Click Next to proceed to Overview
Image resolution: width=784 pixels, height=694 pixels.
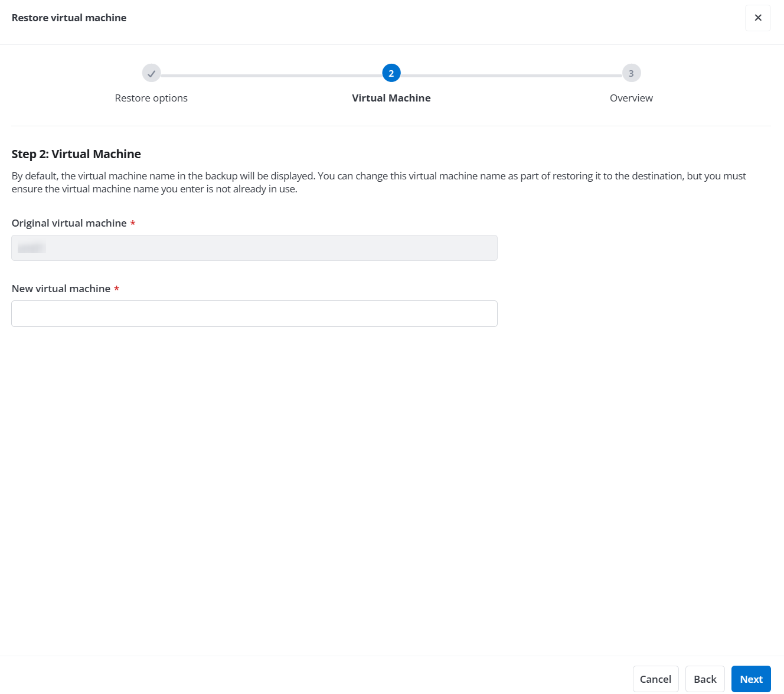point(751,679)
